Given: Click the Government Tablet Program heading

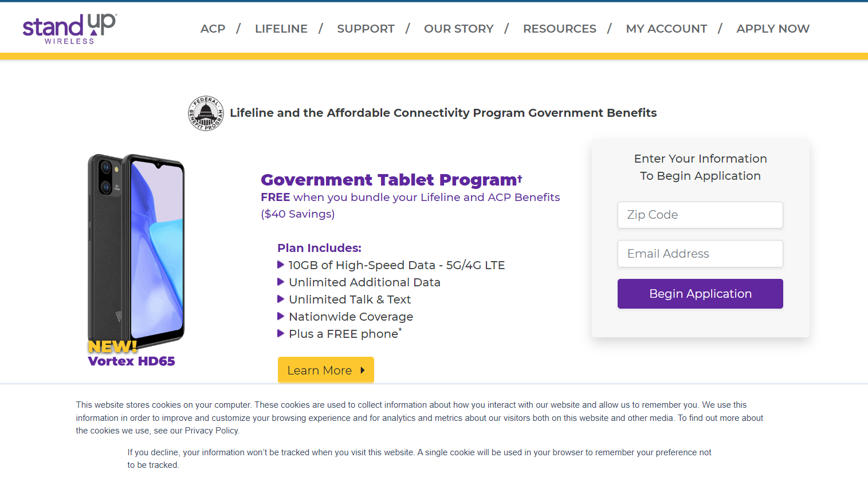Looking at the screenshot, I should click(391, 180).
